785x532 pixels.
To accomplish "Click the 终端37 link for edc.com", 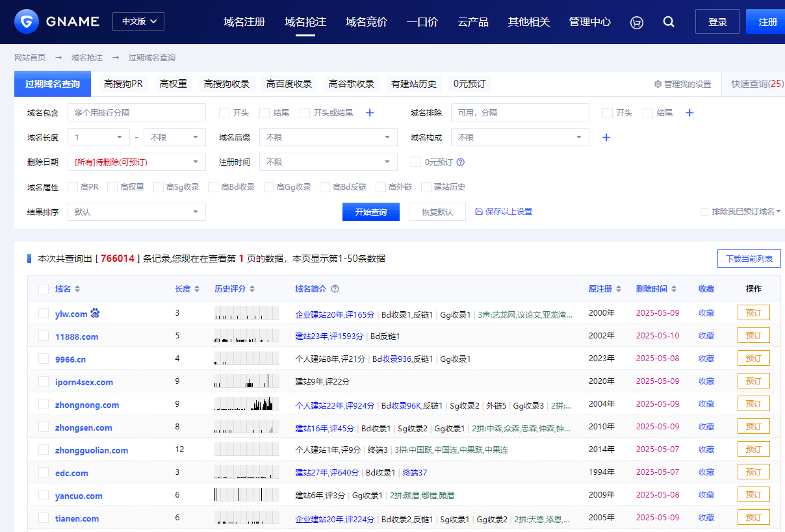I will [x=415, y=473].
